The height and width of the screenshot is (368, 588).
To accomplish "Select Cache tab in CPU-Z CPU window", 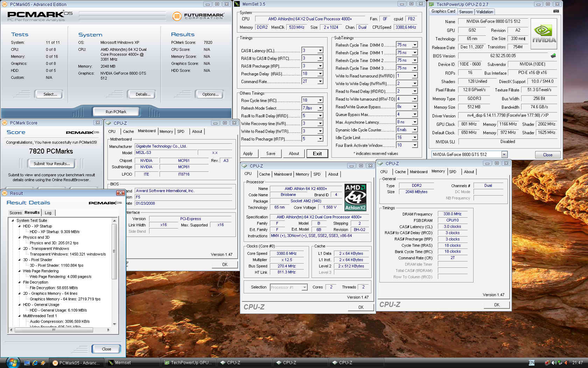I will [264, 174].
